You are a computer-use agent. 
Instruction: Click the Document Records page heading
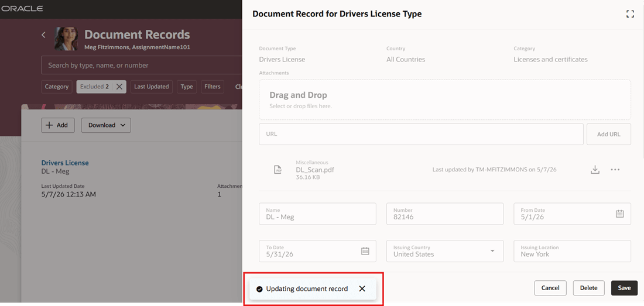pos(137,35)
